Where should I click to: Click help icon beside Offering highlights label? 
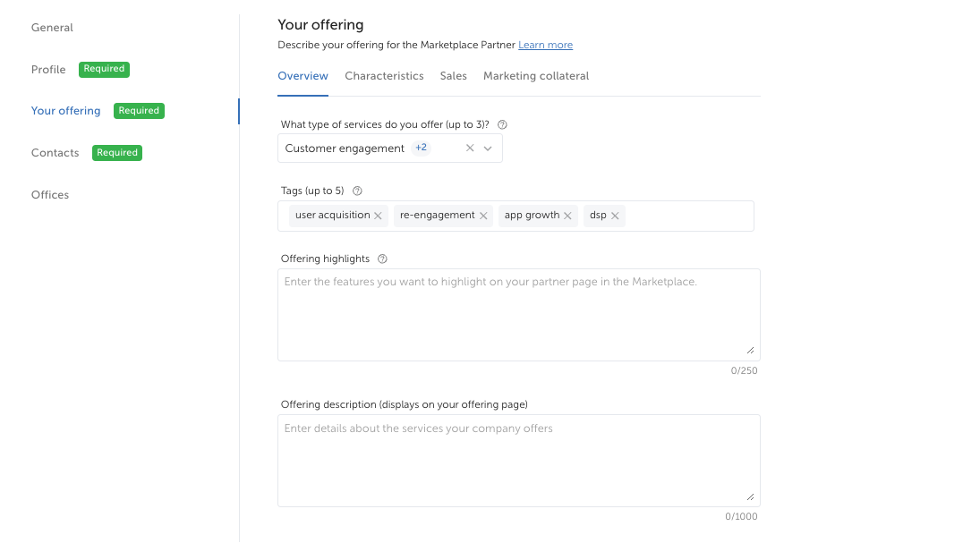[x=382, y=259]
